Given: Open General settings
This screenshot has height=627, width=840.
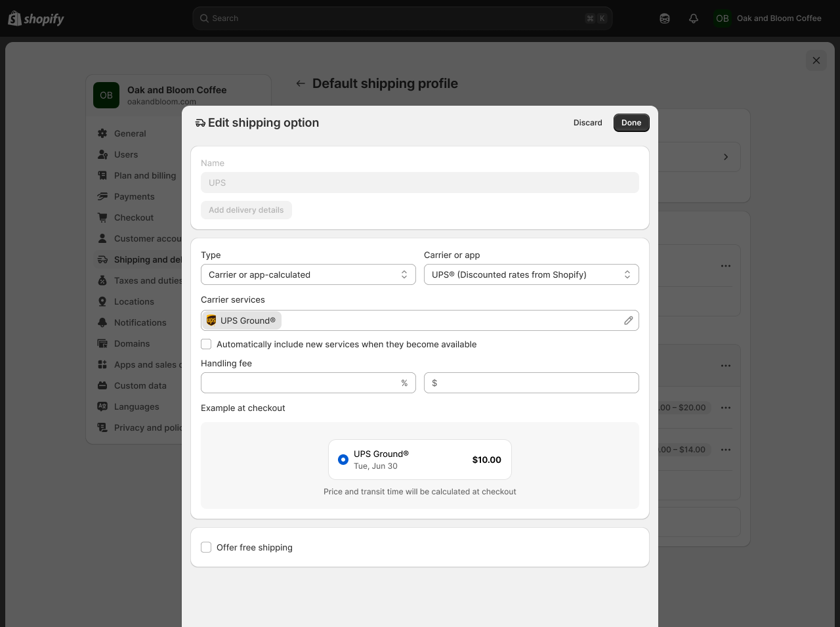Looking at the screenshot, I should (x=130, y=133).
